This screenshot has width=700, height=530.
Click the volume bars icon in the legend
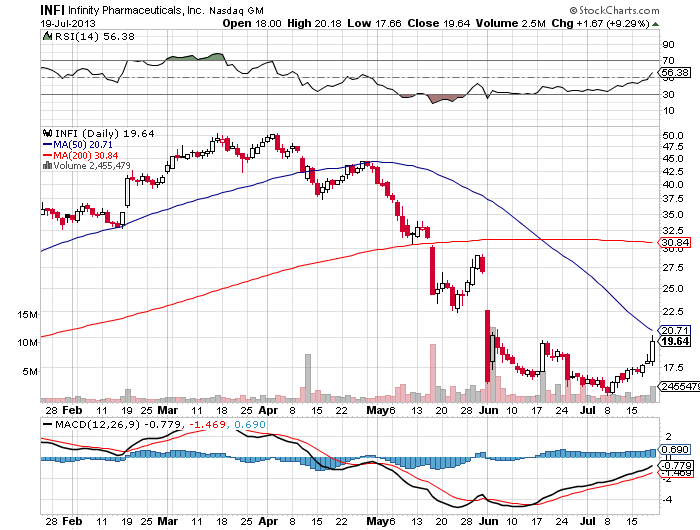click(47, 166)
